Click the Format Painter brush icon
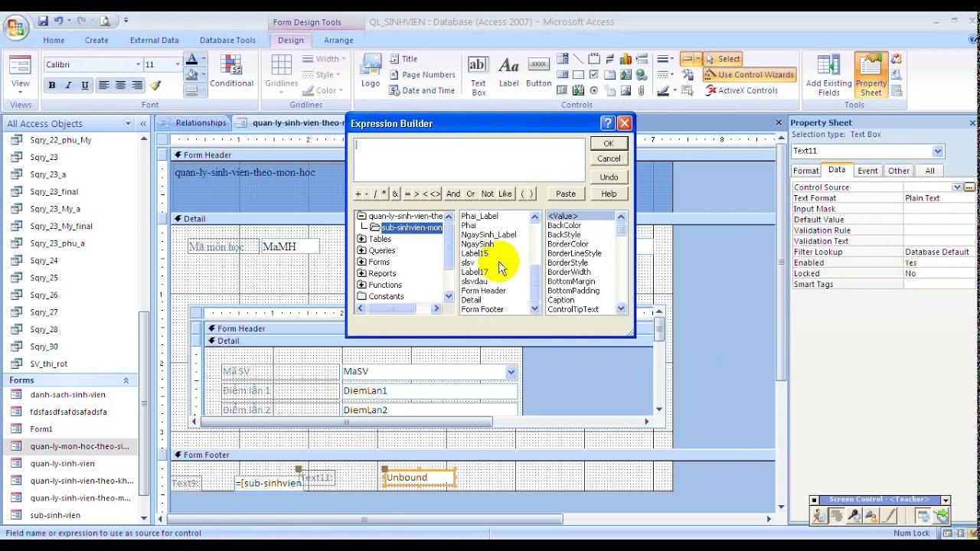The width and height of the screenshot is (980, 551). [155, 85]
